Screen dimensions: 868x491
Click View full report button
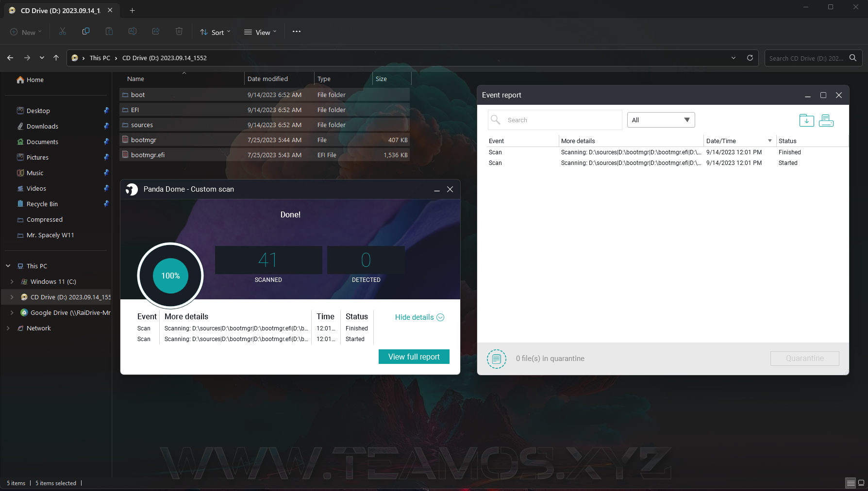click(x=414, y=357)
